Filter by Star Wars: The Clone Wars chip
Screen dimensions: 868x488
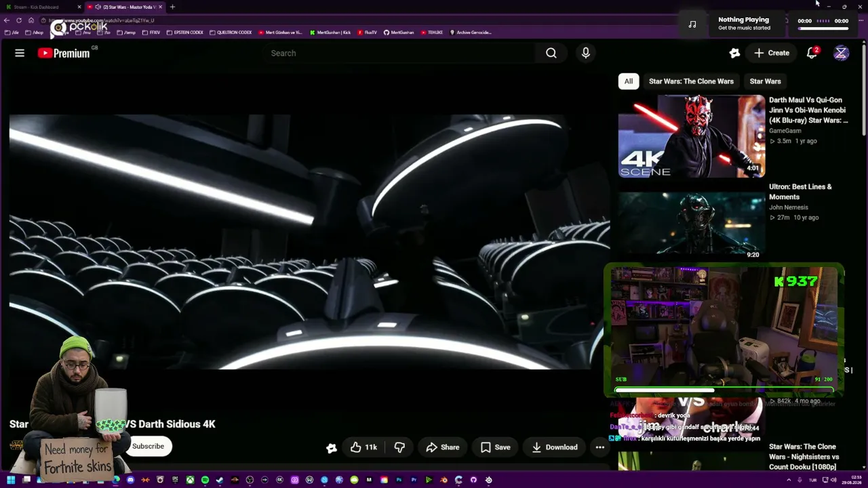point(691,81)
